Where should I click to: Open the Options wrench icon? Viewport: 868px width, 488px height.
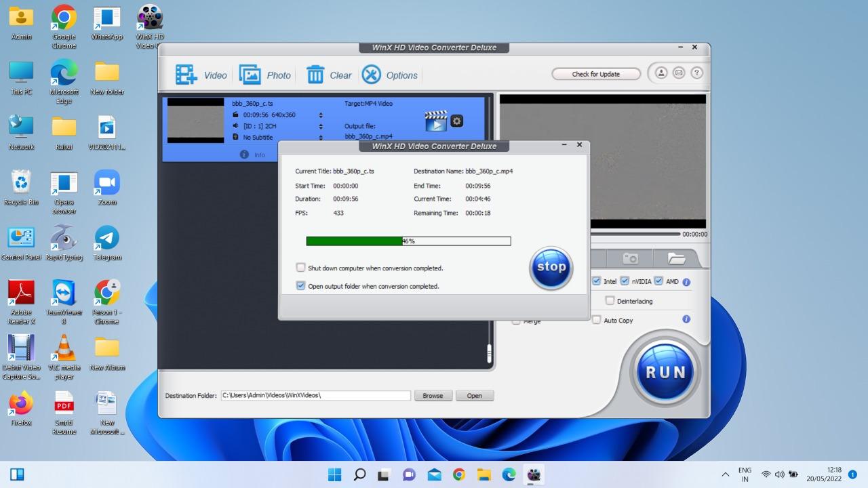[372, 75]
